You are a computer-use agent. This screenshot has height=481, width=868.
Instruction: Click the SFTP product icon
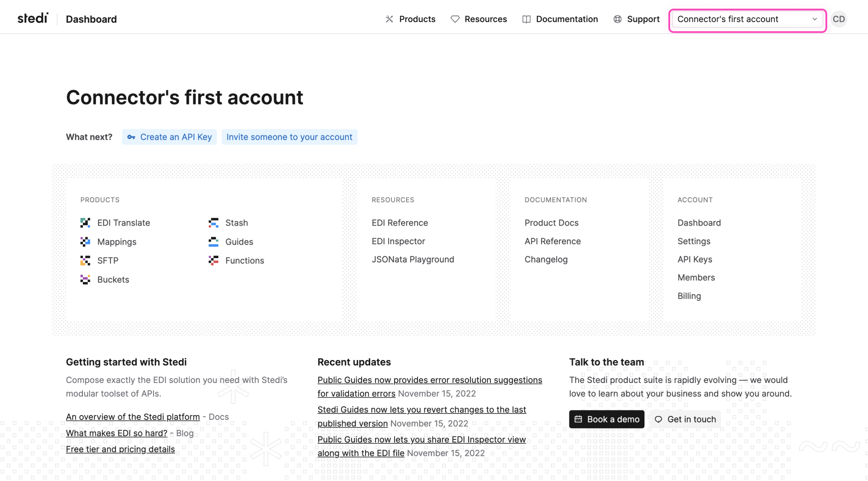click(85, 261)
